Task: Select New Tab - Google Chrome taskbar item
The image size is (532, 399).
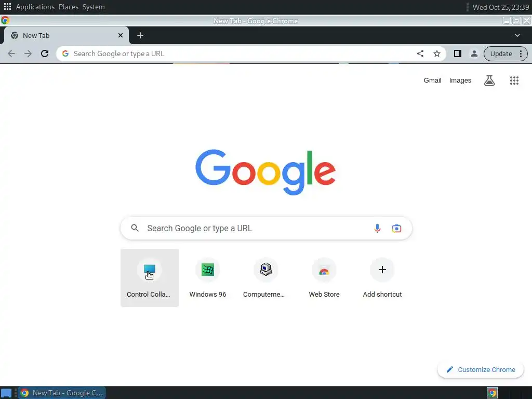Action: pos(62,393)
